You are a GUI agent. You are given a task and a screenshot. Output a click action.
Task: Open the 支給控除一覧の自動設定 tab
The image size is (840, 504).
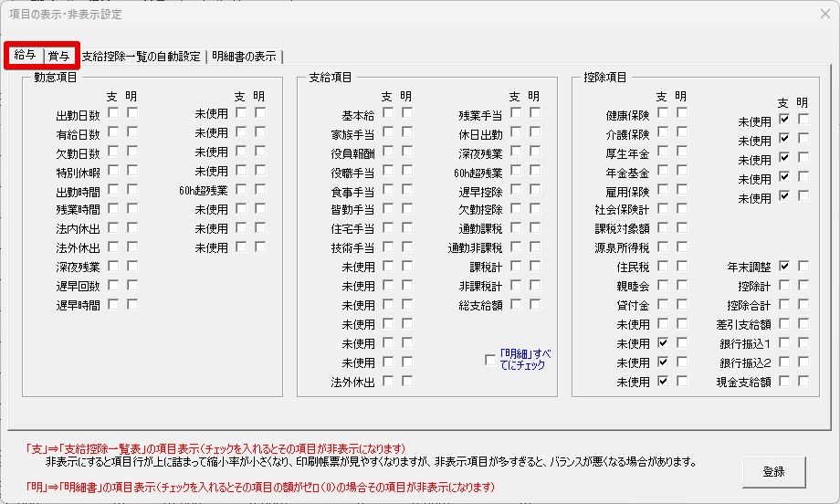pyautogui.click(x=141, y=57)
